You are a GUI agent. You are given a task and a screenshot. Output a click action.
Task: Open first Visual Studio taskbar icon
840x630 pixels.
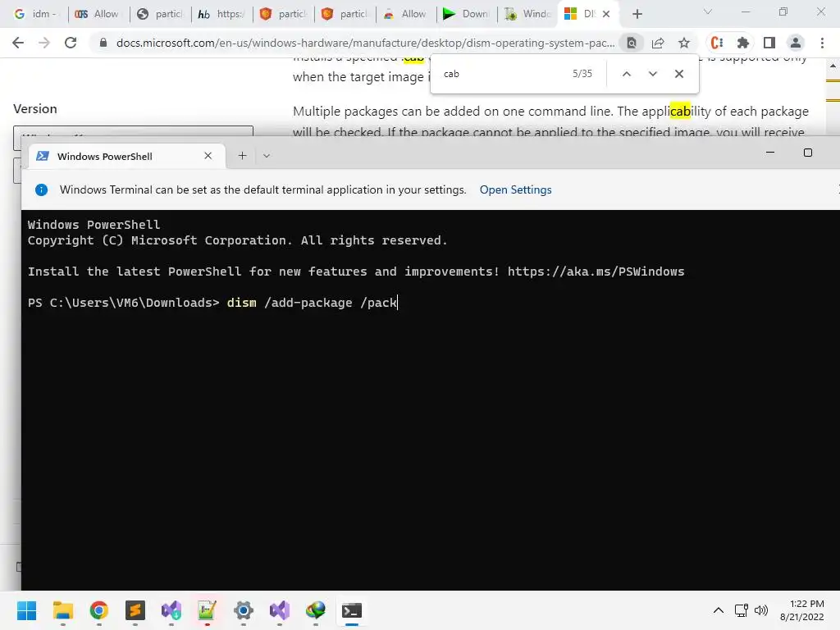171,610
